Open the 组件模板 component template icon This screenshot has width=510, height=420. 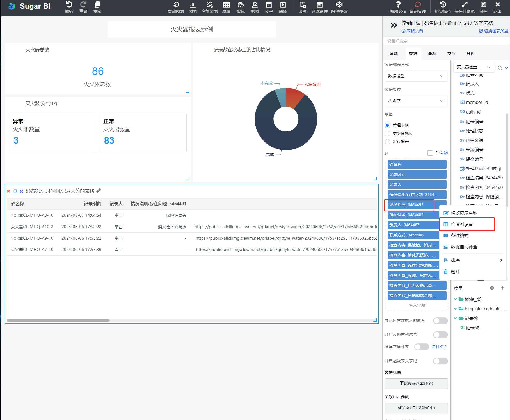coord(339,7)
